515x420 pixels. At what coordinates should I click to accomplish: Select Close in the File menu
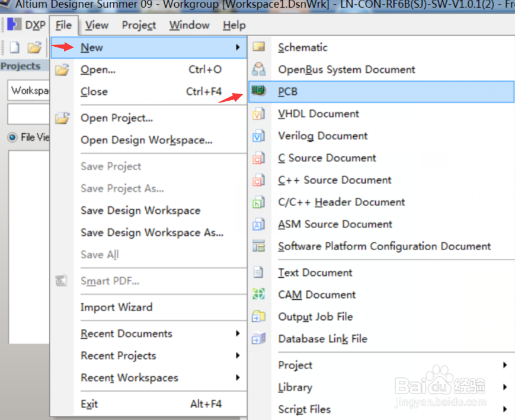point(149,92)
